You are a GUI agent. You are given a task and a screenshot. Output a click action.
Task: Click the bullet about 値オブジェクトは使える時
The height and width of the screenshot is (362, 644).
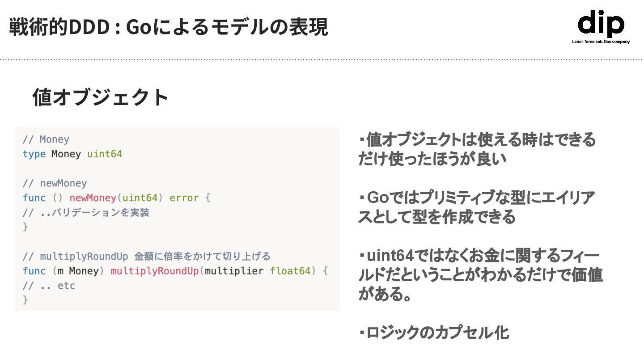pos(477,149)
